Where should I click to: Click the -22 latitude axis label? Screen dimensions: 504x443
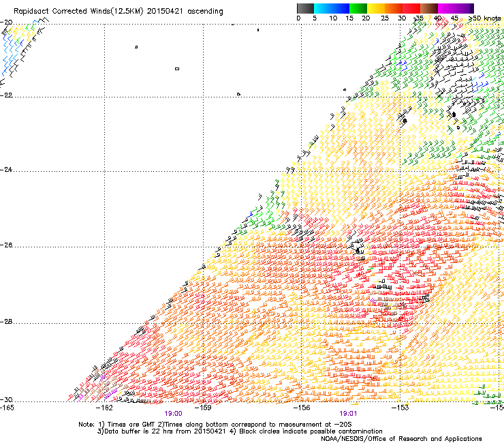[6, 95]
